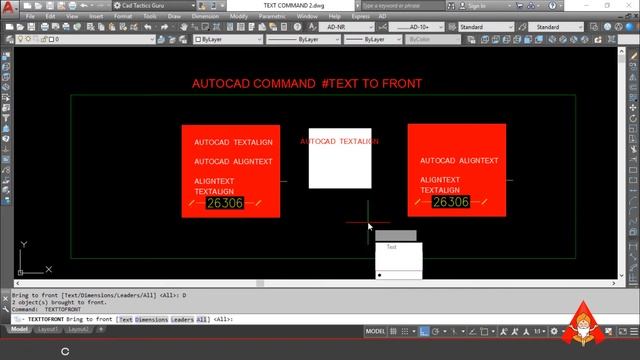Image resolution: width=640 pixels, height=360 pixels.
Task: Choose Text option in command line
Action: pyautogui.click(x=126, y=319)
